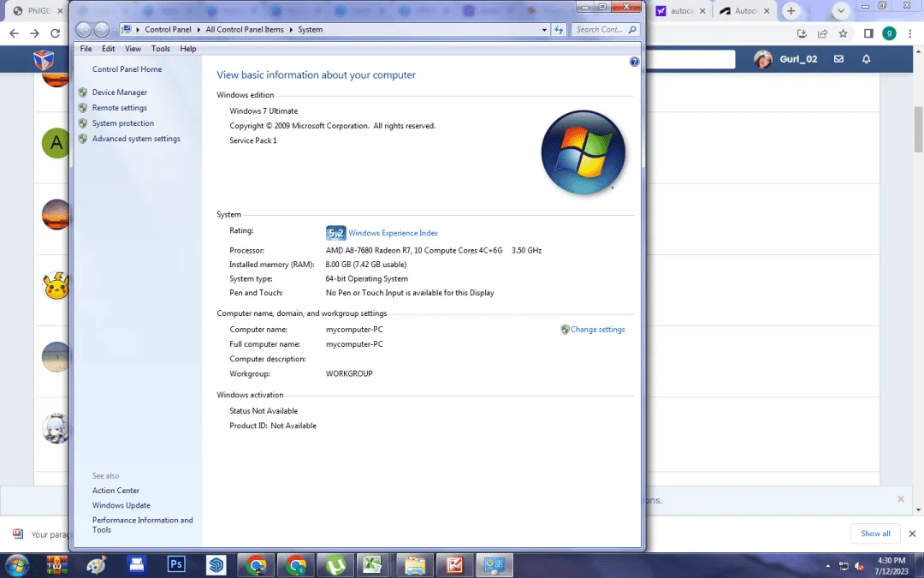Open Advanced system settings link
The image size is (924, 578).
coord(136,139)
